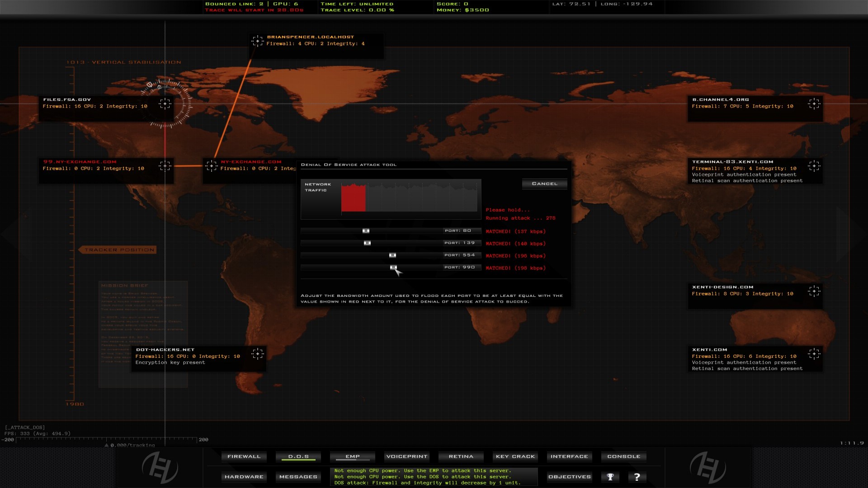This screenshot has width=868, height=488.
Task: Select the brianspencer.localhost target crosshair icon
Action: click(258, 41)
